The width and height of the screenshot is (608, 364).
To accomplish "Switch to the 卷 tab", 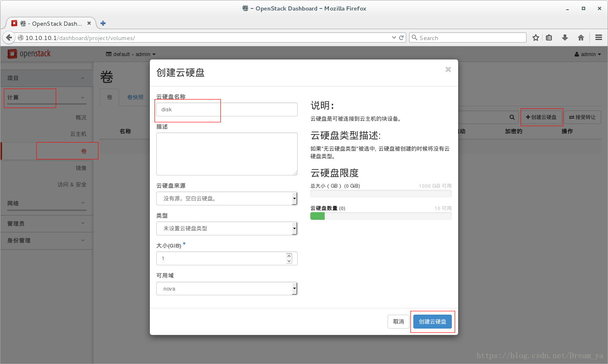I will click(109, 97).
